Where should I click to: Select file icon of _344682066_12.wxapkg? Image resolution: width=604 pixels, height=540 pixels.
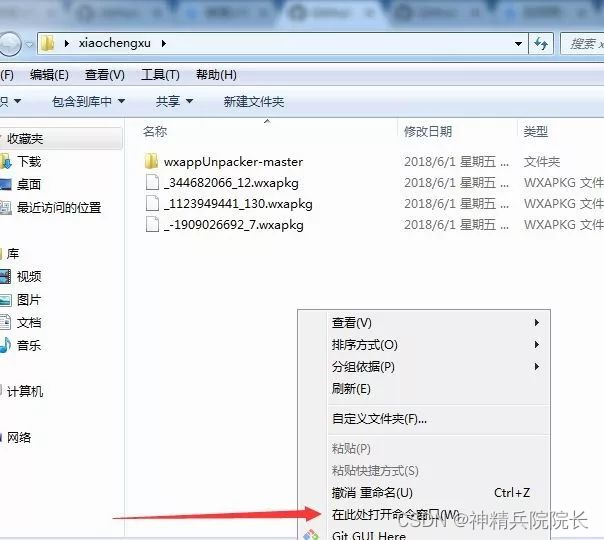152,182
